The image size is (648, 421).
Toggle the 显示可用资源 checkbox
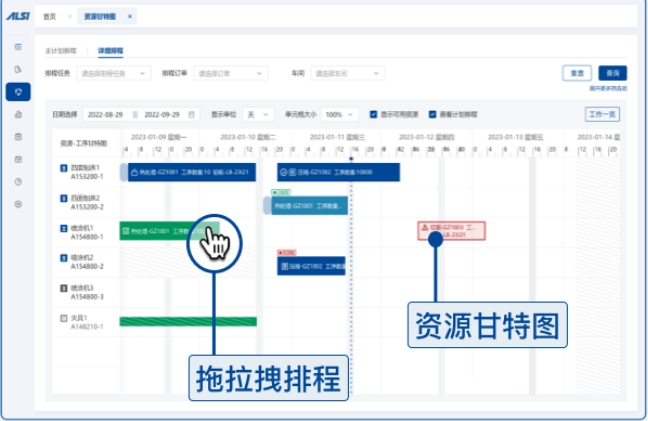pos(373,114)
